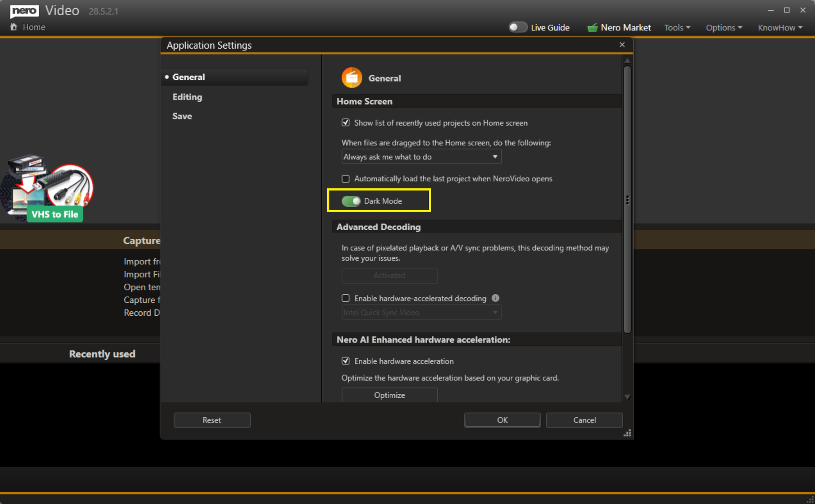Screen dimensions: 815x504
Task: Click the Reset button
Action: pos(212,420)
